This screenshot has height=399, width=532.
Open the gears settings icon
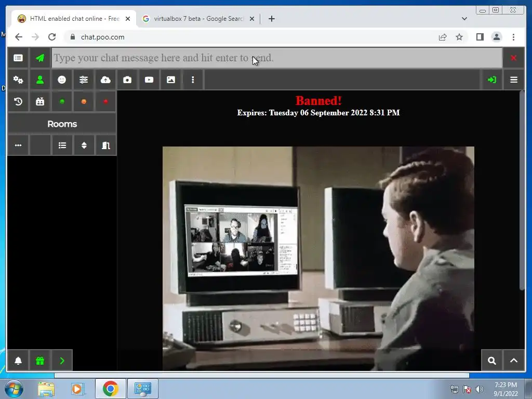pyautogui.click(x=18, y=79)
